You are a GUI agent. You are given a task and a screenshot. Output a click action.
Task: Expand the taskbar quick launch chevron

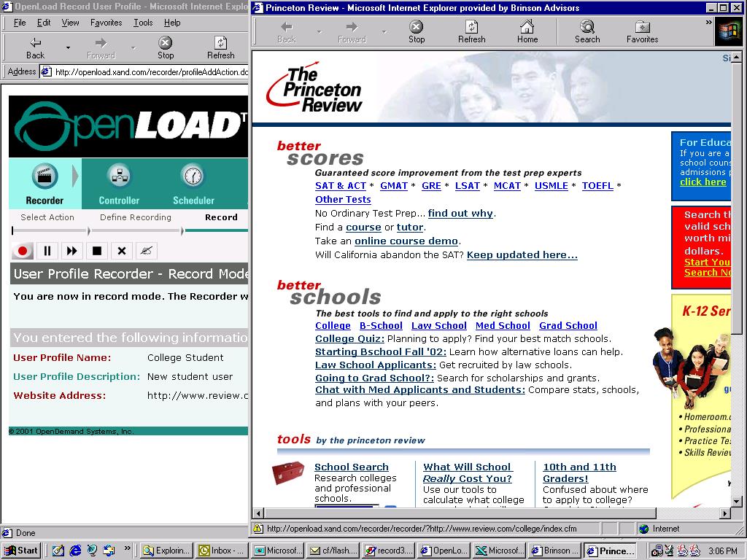tap(127, 548)
